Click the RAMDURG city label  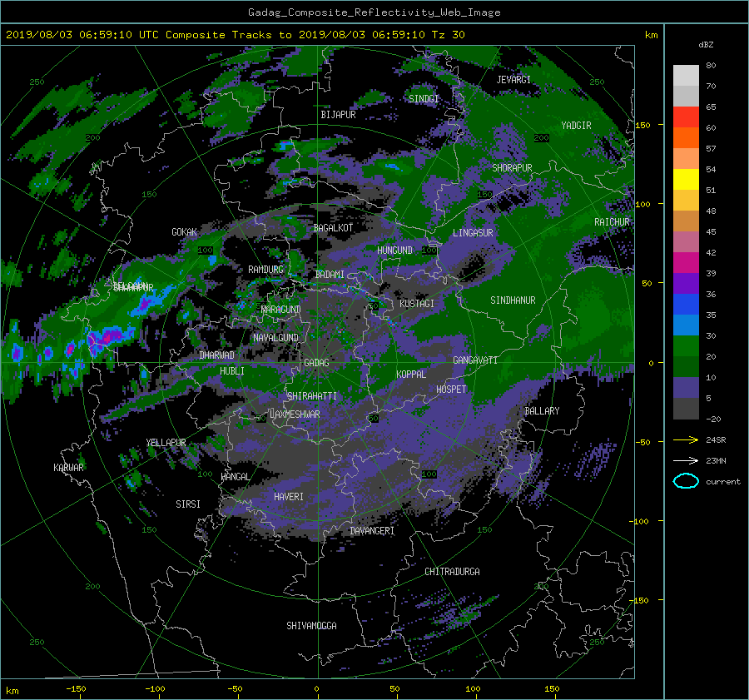pos(265,270)
